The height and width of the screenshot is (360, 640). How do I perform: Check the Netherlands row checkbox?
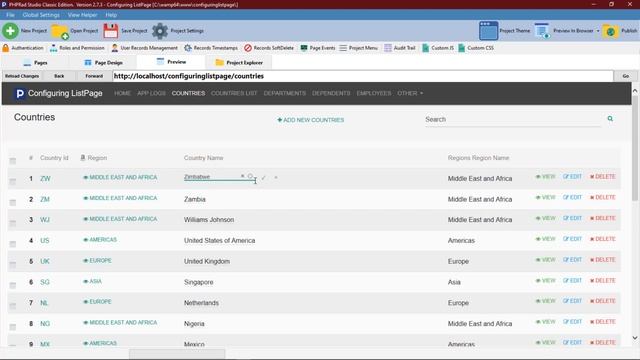point(13,306)
